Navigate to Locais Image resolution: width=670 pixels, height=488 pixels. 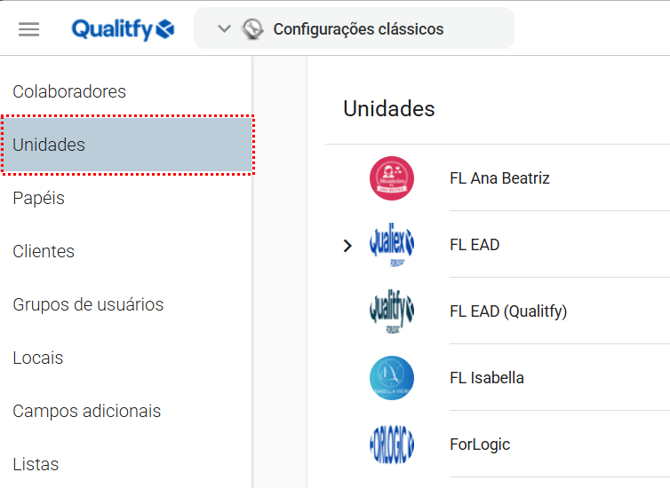click(x=38, y=357)
